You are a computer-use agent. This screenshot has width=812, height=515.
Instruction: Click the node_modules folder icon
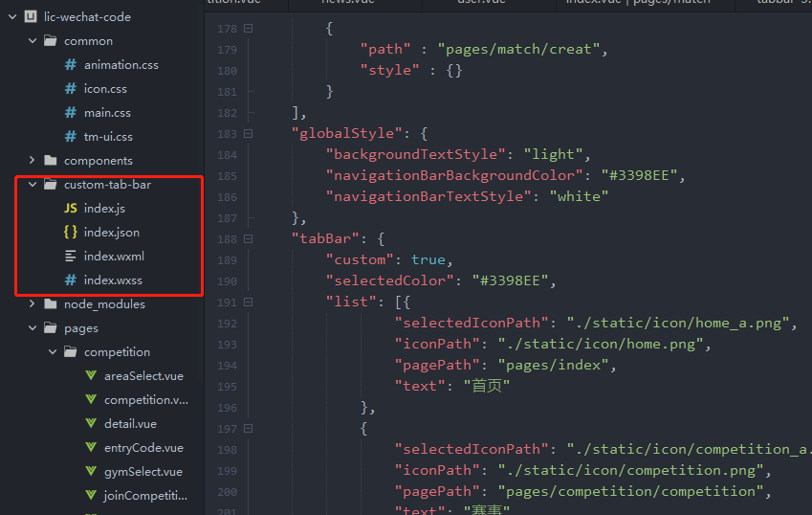click(x=51, y=303)
